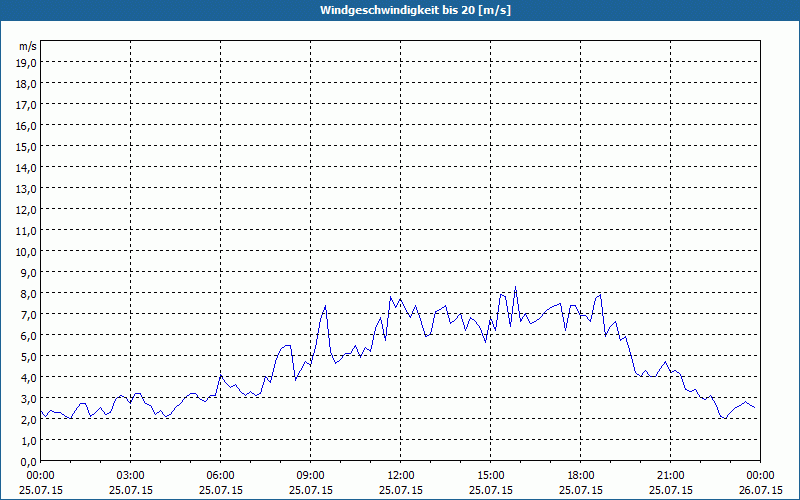Select the '12,0' y-axis value

28,210
